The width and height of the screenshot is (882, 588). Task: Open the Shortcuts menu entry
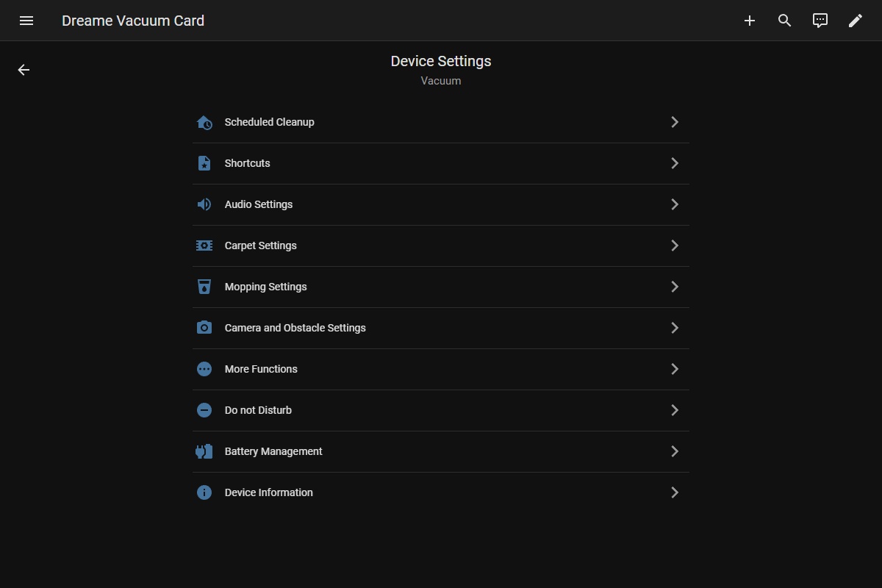point(441,163)
